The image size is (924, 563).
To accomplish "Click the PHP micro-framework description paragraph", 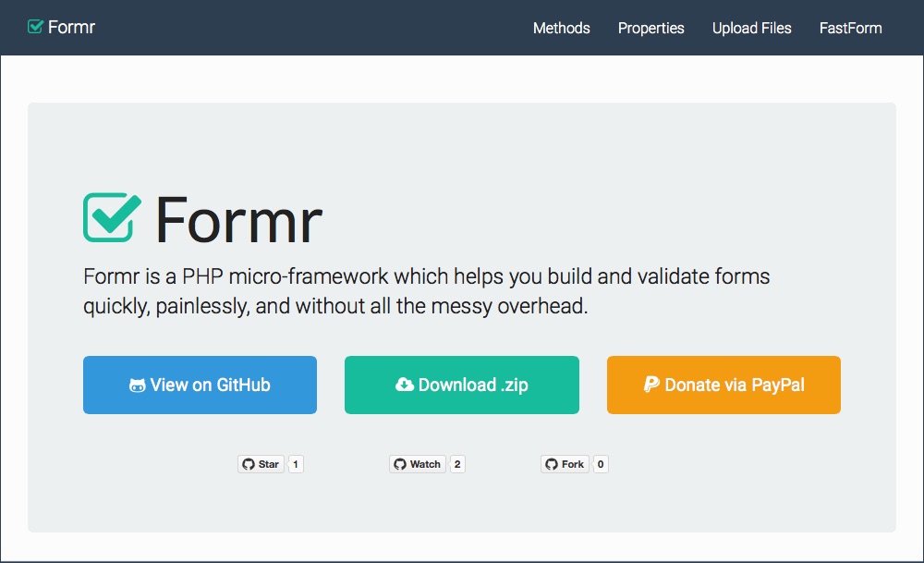I will coord(427,291).
